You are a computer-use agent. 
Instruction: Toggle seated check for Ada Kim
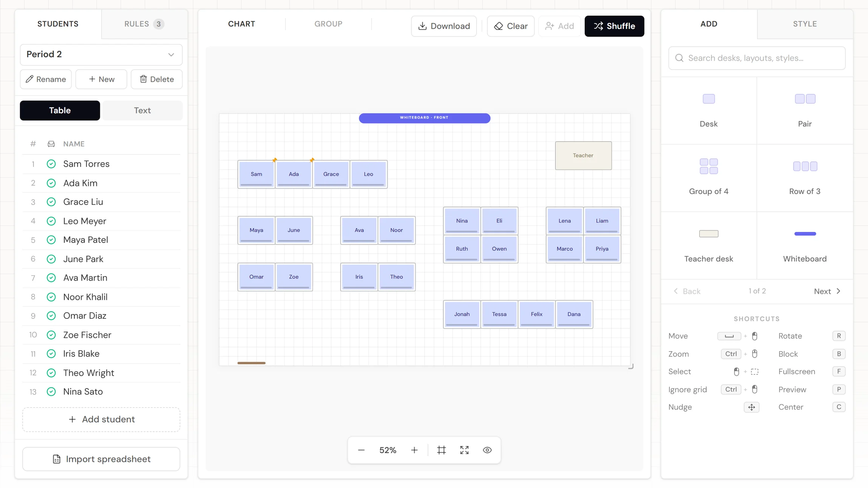51,183
